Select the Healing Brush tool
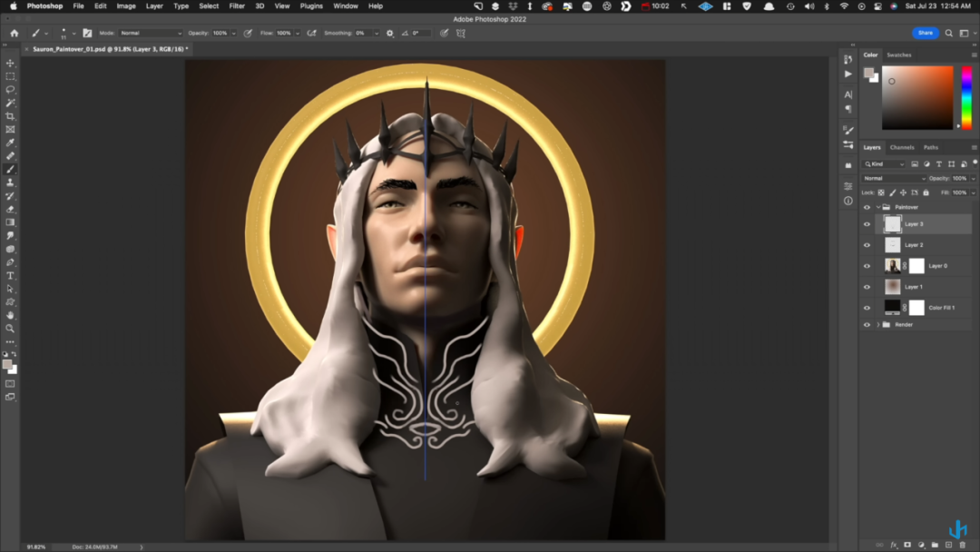Image resolution: width=980 pixels, height=552 pixels. [10, 155]
